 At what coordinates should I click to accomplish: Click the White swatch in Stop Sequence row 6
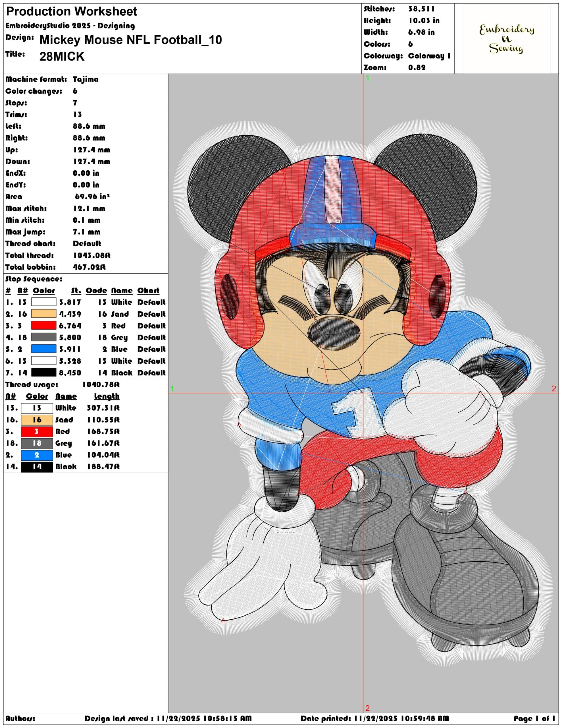[x=44, y=361]
